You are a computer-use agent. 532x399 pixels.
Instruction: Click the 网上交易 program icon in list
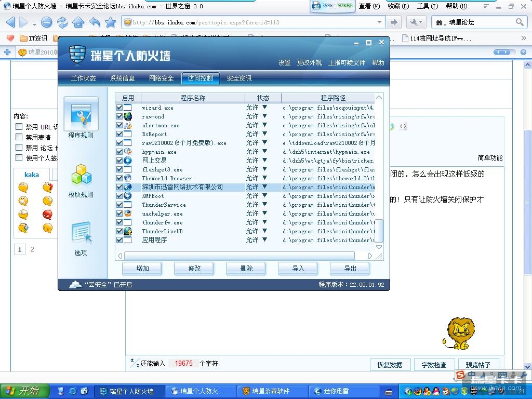click(128, 161)
